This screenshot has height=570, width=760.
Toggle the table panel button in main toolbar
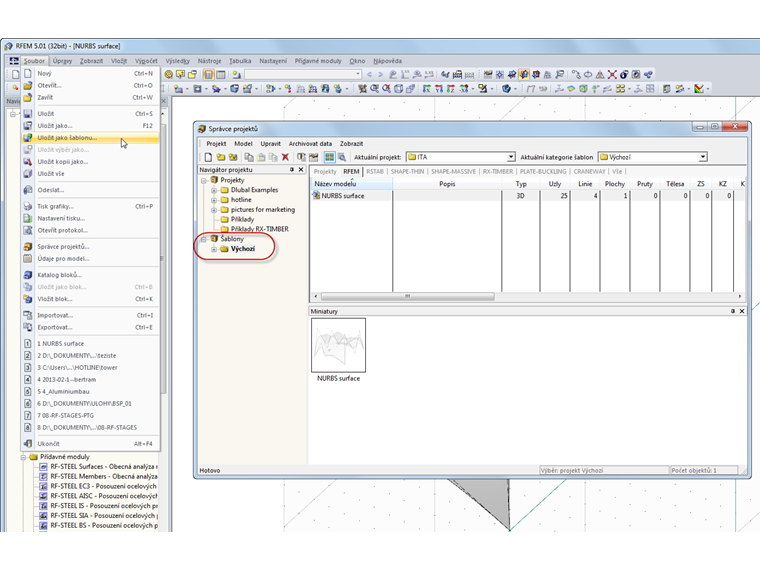[221, 74]
